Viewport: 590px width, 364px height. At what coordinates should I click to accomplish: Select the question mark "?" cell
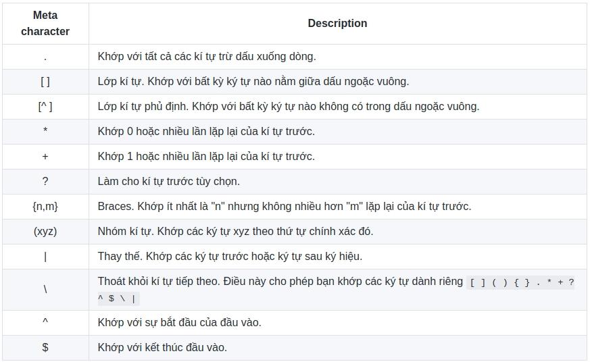tap(45, 182)
